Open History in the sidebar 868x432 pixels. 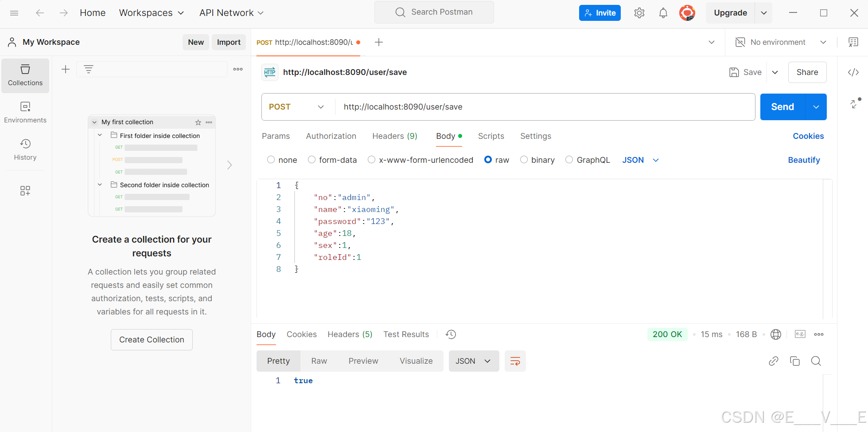[25, 150]
